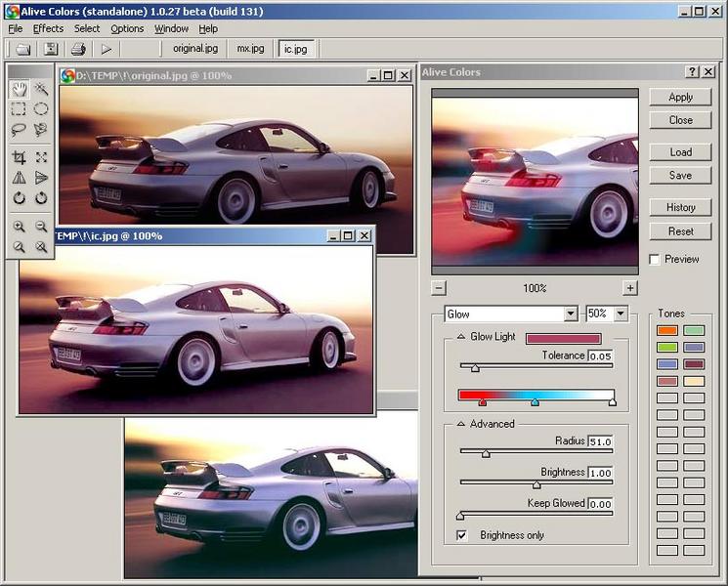Open the Effects menu
The image size is (728, 586).
point(48,28)
